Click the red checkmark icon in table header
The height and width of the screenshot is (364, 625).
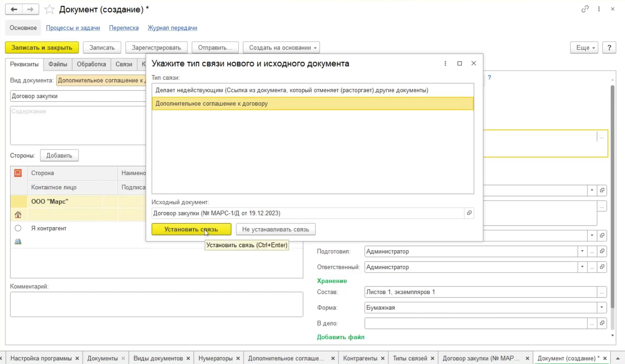[18, 173]
